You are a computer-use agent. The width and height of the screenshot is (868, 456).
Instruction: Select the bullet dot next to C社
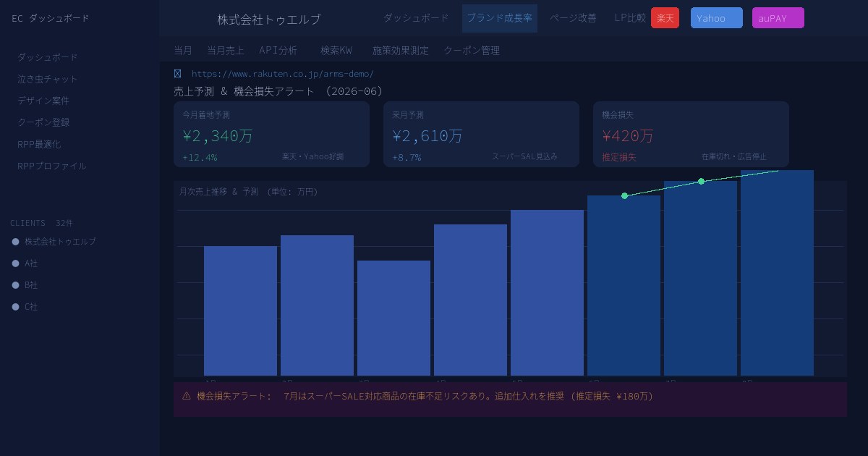[x=16, y=307]
